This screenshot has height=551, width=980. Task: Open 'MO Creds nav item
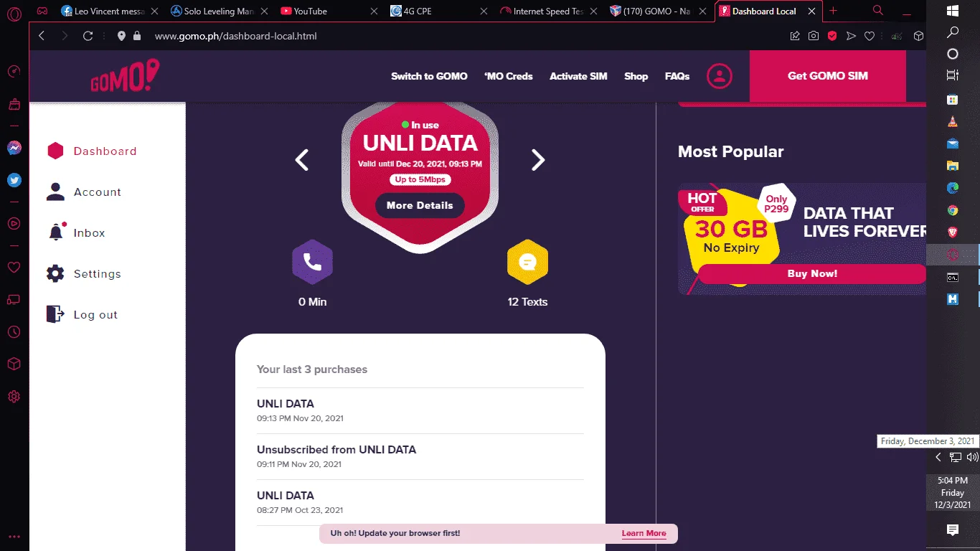509,76
